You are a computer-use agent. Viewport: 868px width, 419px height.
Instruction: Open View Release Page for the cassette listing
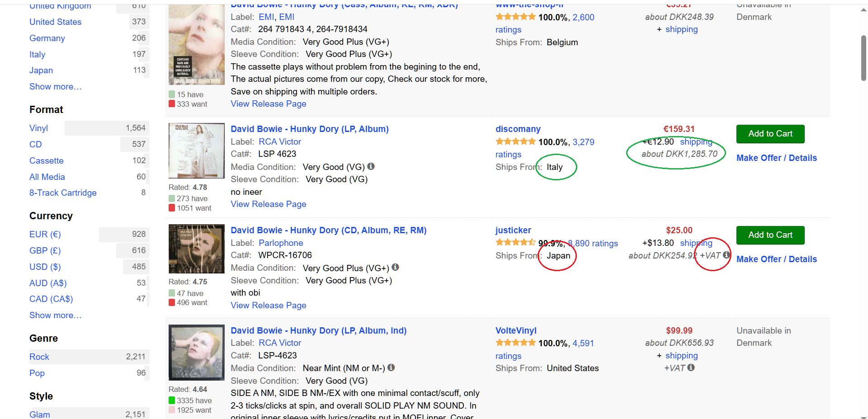click(269, 104)
